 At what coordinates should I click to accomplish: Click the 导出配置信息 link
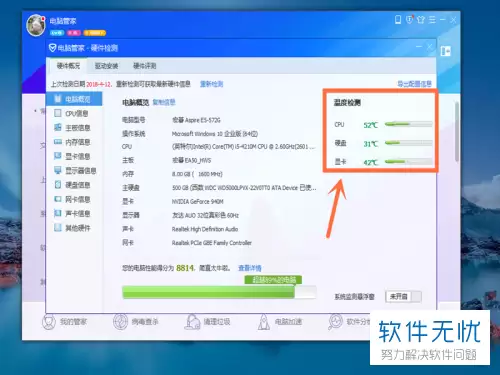pyautogui.click(x=414, y=84)
